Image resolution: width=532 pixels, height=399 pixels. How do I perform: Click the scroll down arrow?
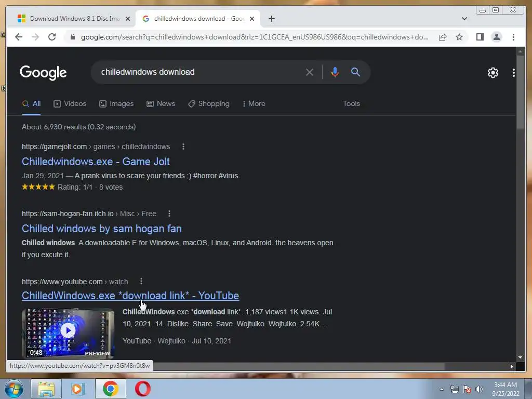tap(520, 357)
